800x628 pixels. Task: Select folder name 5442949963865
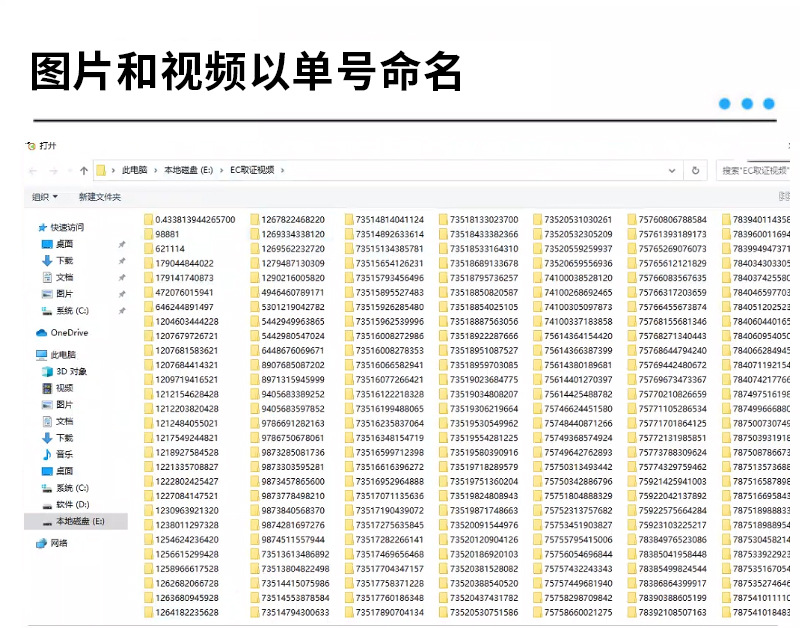tap(293, 321)
